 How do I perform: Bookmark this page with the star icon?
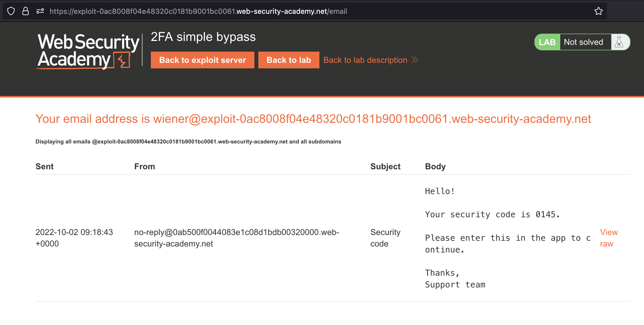coord(598,11)
